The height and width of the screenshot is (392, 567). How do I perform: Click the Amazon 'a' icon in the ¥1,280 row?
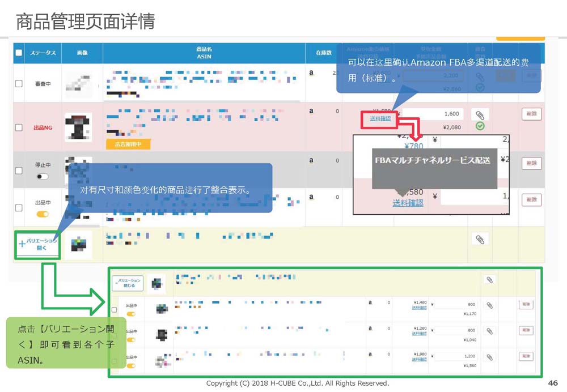tap(370, 328)
